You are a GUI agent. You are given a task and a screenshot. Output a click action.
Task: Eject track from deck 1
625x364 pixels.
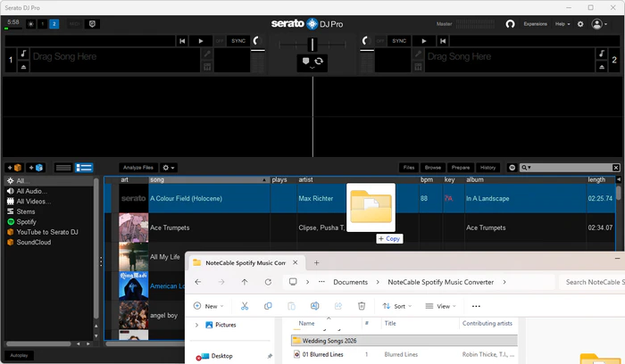[23, 67]
